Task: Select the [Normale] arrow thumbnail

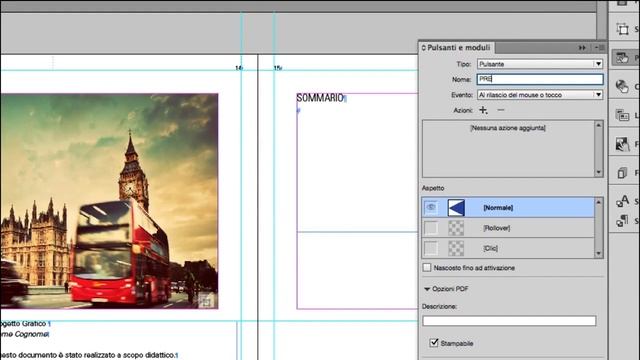Action: 456,207
